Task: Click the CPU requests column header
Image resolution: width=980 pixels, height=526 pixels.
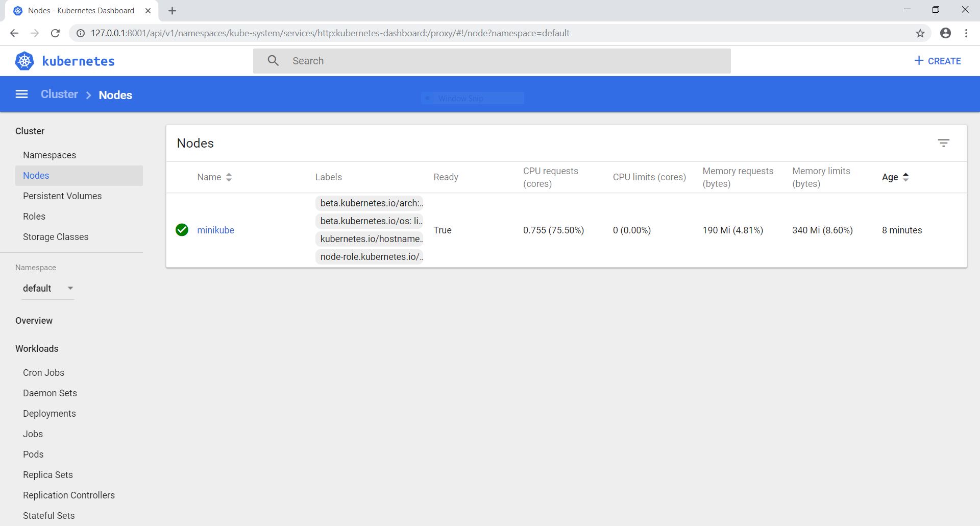Action: coord(551,177)
